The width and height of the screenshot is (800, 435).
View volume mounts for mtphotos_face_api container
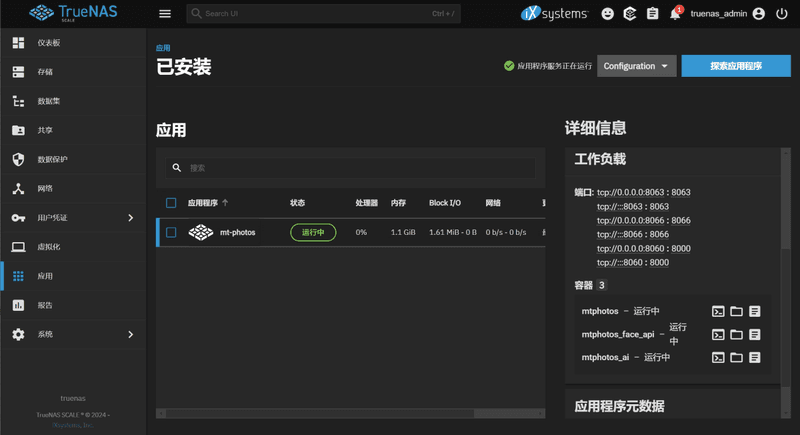tap(736, 335)
